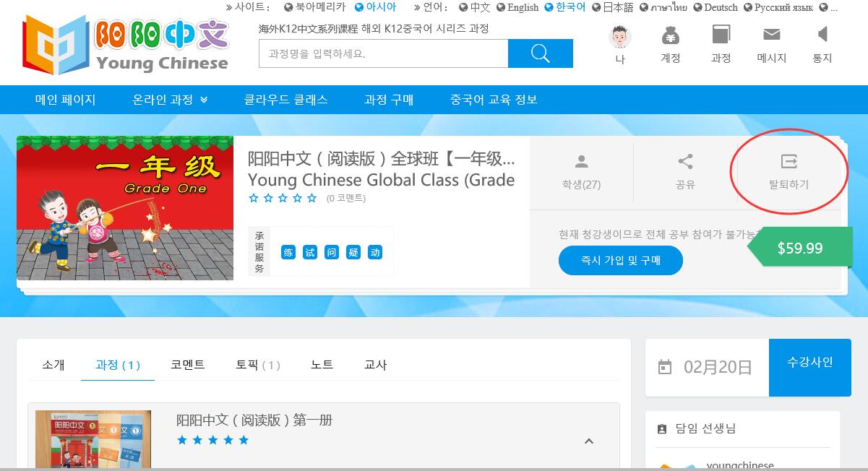Go to 메인 페이지 in navigation
The image size is (868, 471).
click(x=66, y=100)
